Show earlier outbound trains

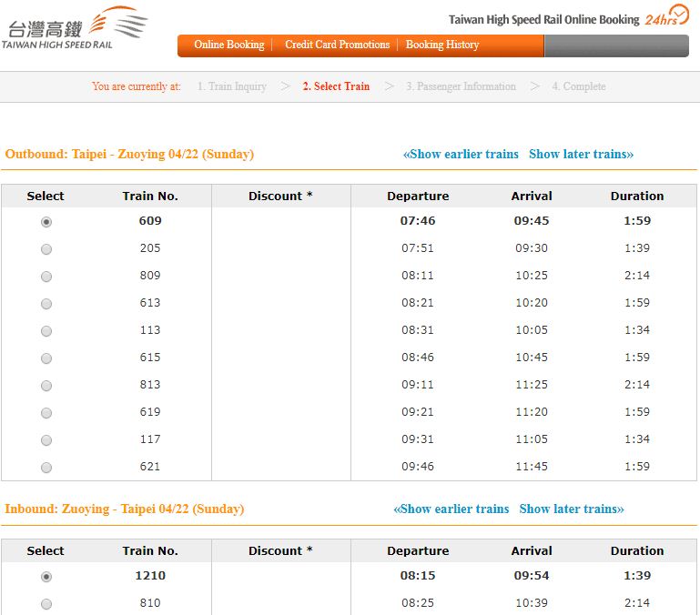pos(461,154)
